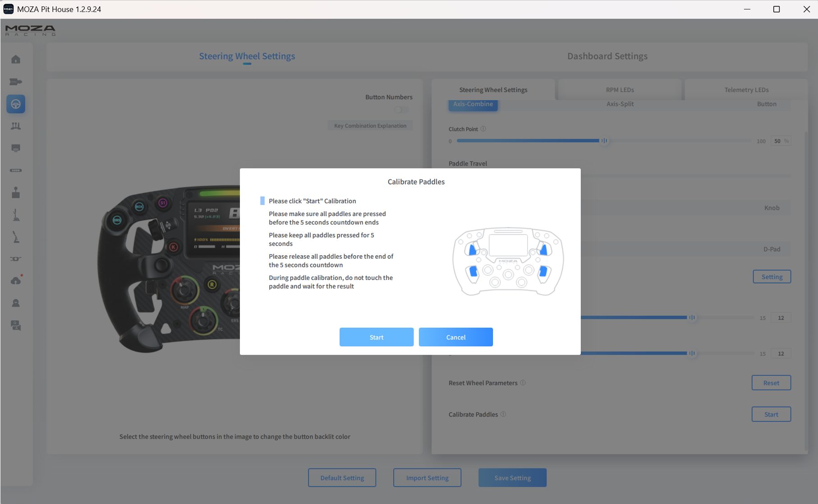Switch to the RPM LEDs tab
Screen dimensions: 818x504
[x=620, y=90]
